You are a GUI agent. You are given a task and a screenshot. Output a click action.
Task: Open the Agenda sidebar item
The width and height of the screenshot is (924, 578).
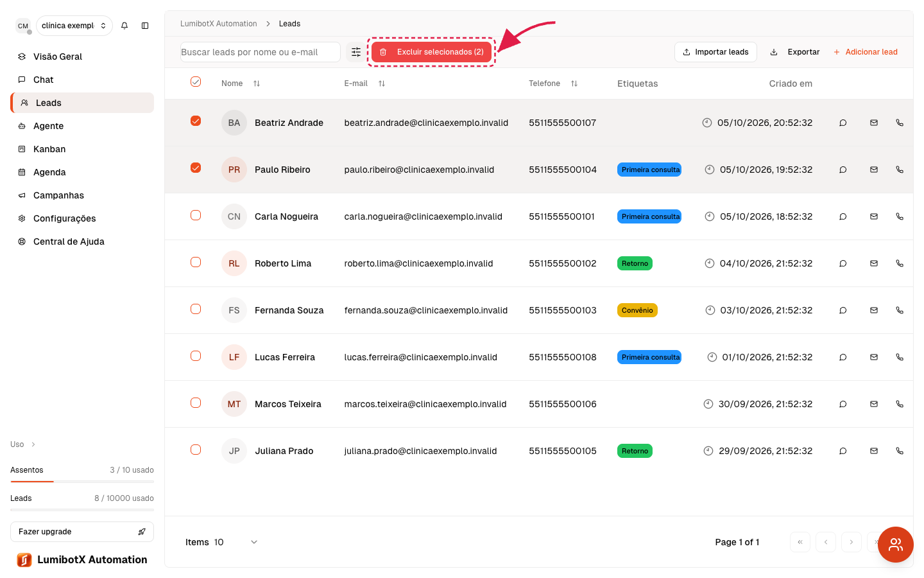[82, 172]
